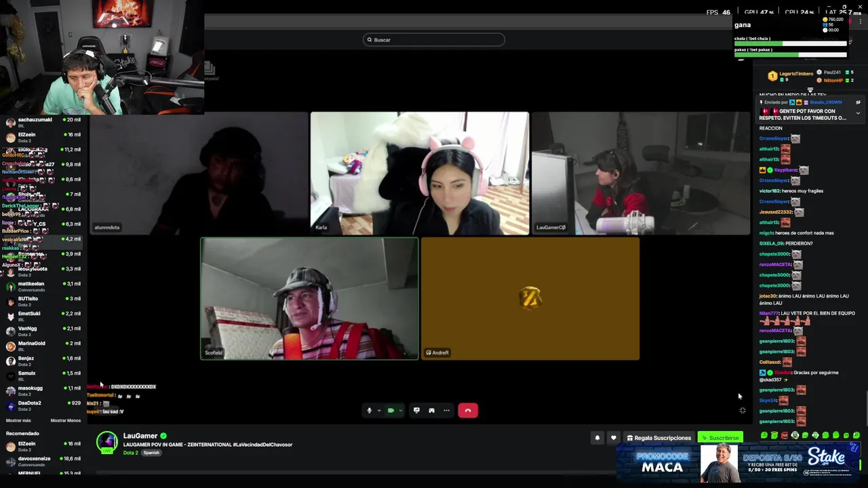The height and width of the screenshot is (488, 868).
Task: Click the green Suscribirse button
Action: [720, 438]
